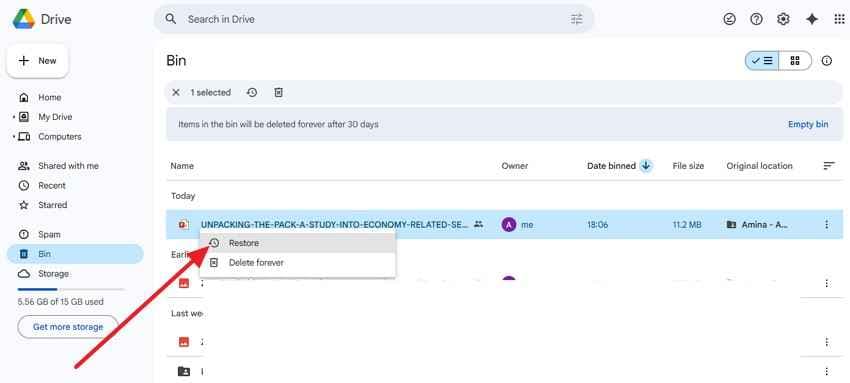Click the Google Drive logo

point(23,20)
